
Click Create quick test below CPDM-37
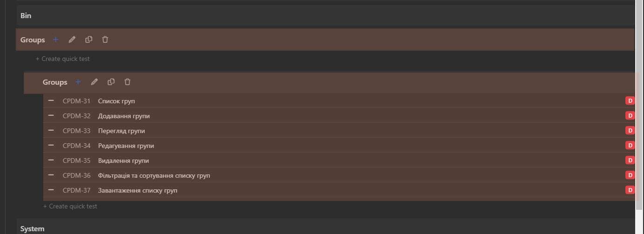pyautogui.click(x=70, y=206)
